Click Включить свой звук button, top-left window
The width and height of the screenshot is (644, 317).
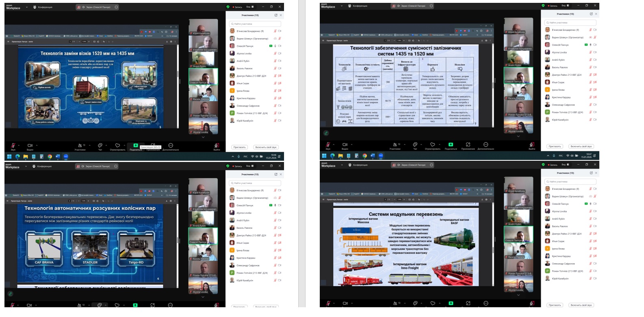[x=266, y=147]
